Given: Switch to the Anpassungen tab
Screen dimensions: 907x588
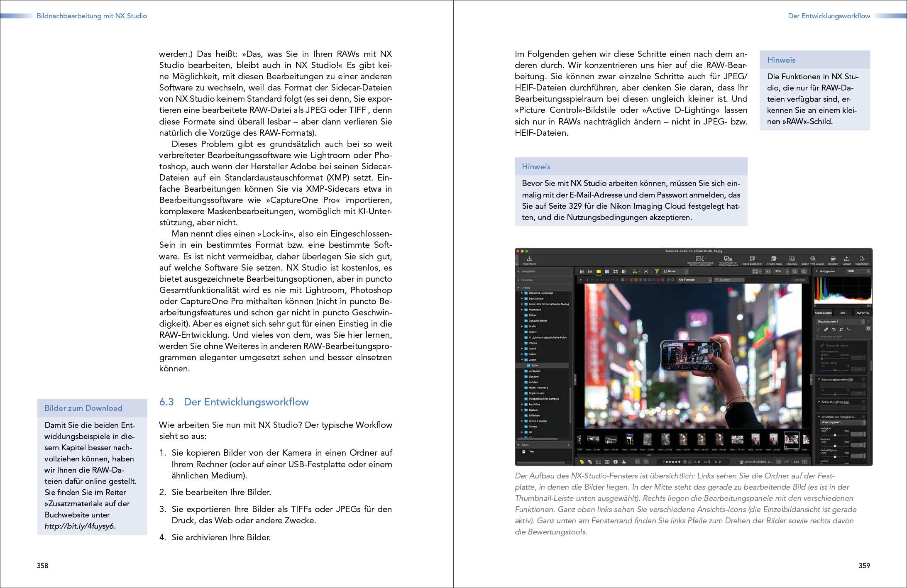Looking at the screenshot, I should 823,313.
